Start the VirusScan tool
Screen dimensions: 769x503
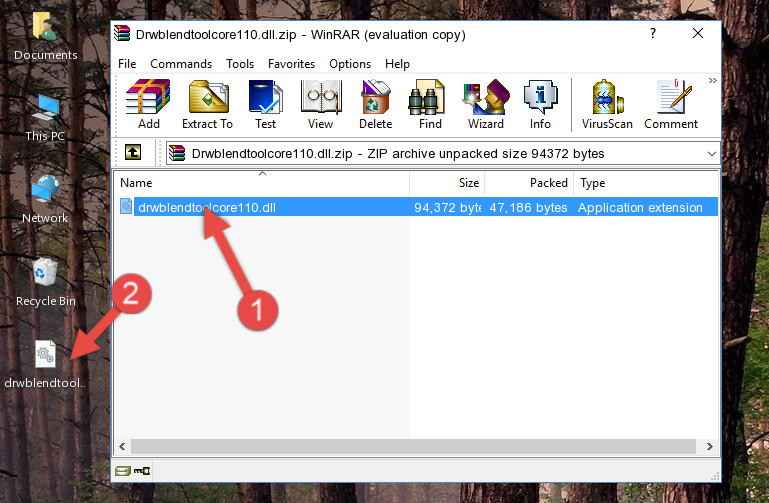pos(607,104)
